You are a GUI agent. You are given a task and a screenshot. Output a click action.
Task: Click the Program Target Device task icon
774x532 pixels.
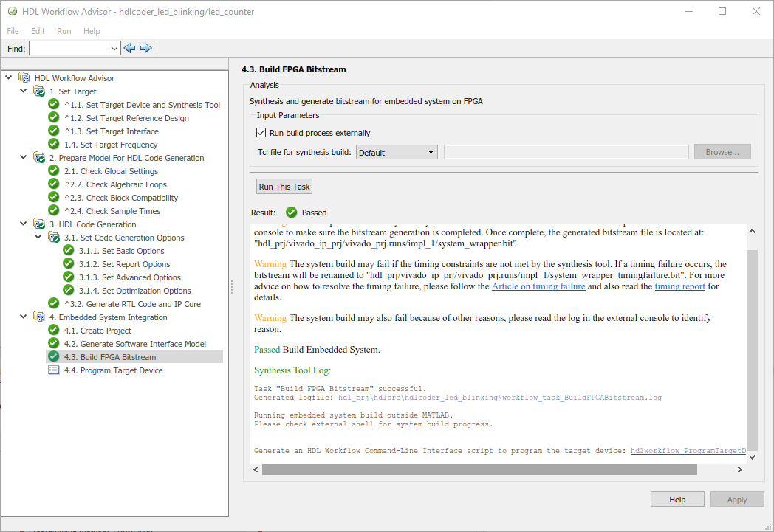[x=54, y=370]
